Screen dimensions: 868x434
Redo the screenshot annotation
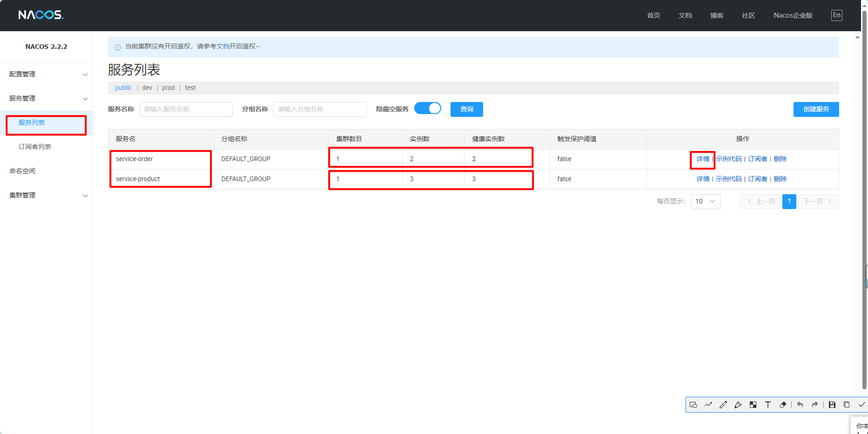click(815, 405)
